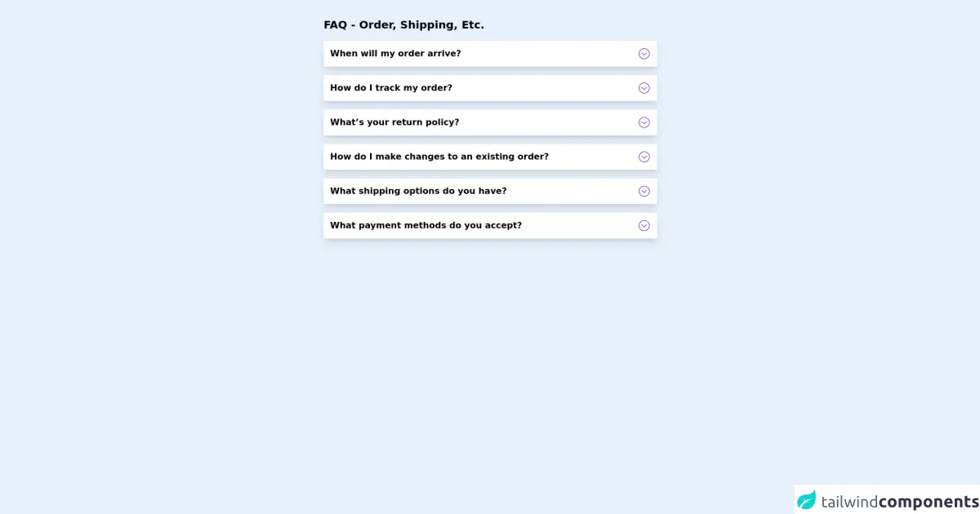Expand 'How do I track my order?' question text

point(391,88)
